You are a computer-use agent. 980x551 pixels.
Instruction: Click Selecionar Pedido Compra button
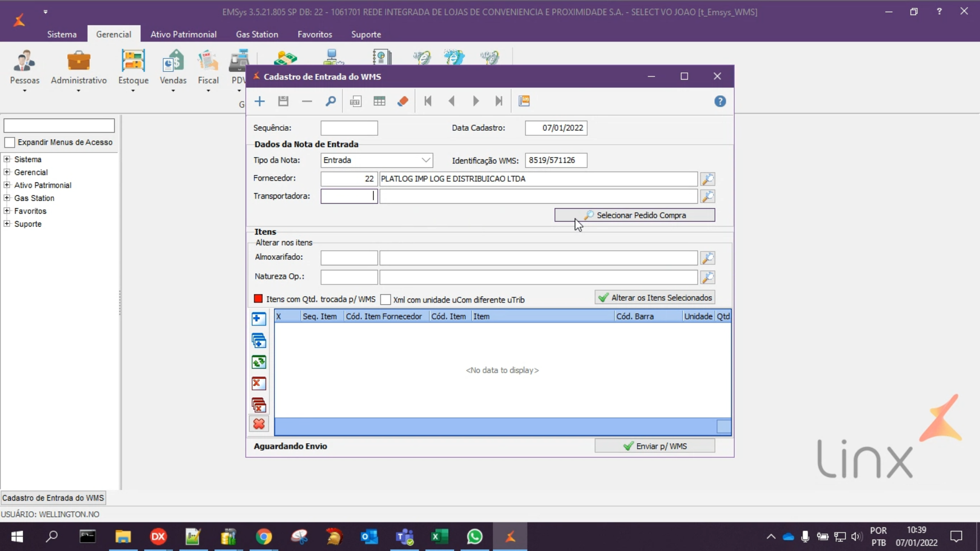tap(635, 215)
